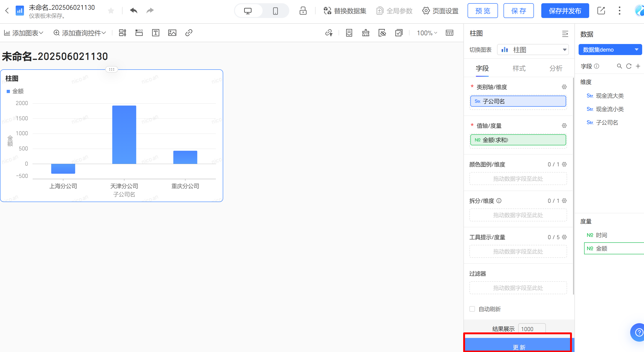Switch to mobile layout view
Viewport: 644px width, 352px height.
pyautogui.click(x=275, y=11)
